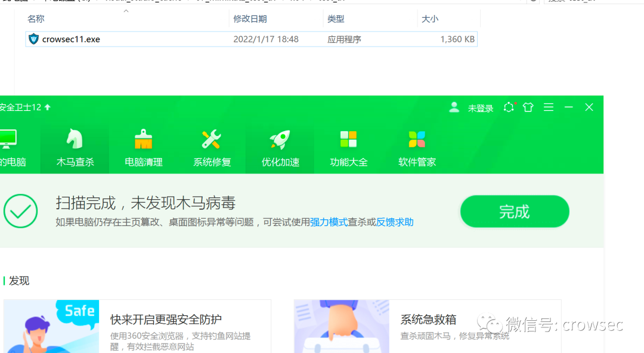644x353 pixels.
Task: Open the 优化加速 optimization tab
Action: pos(280,148)
